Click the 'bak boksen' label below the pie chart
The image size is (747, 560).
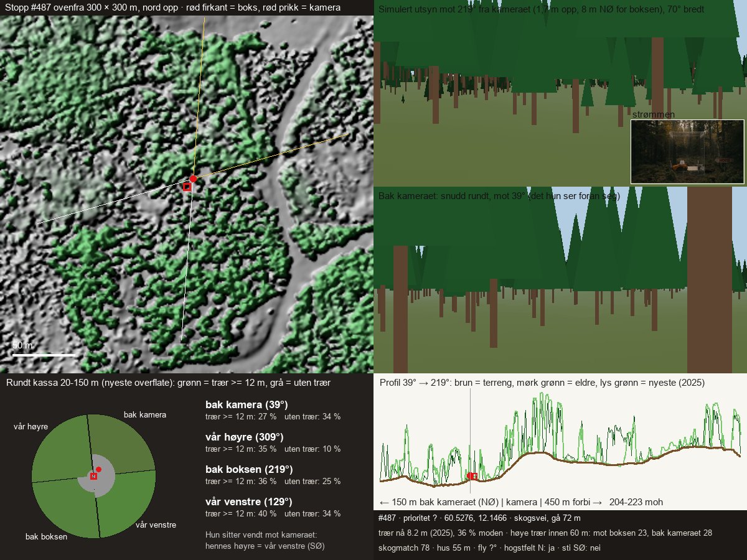coord(46,536)
